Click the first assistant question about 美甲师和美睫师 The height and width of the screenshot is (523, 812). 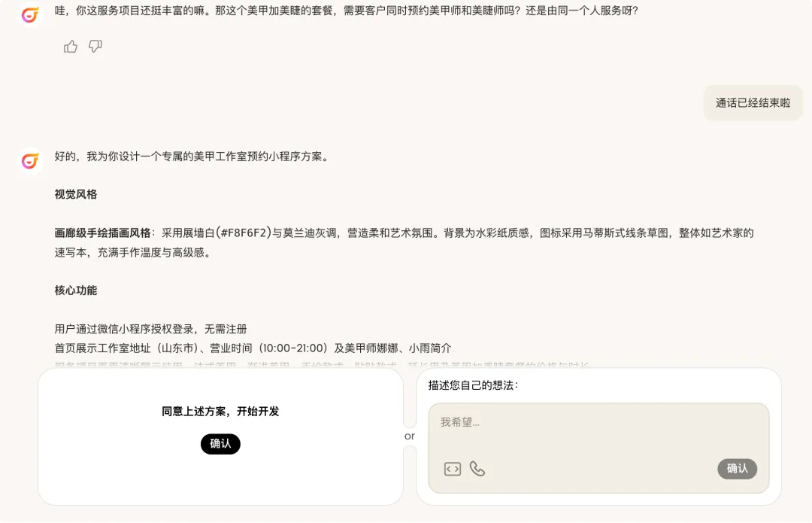pos(346,11)
